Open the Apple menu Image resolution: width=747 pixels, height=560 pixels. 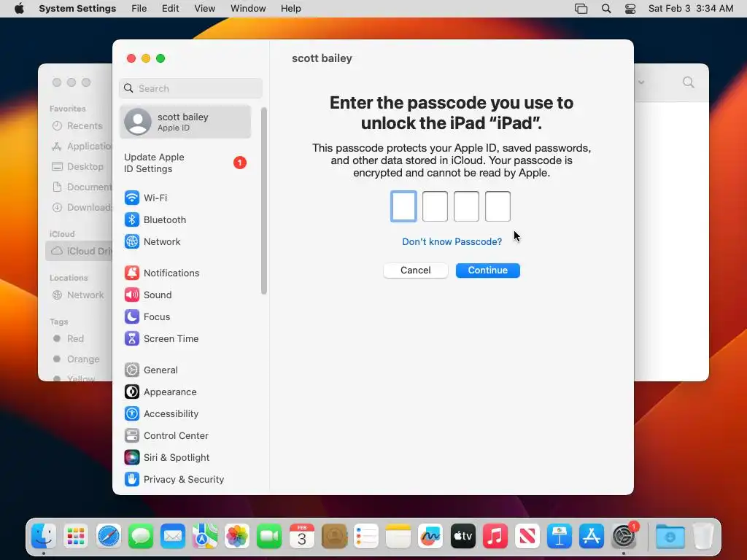(x=19, y=9)
